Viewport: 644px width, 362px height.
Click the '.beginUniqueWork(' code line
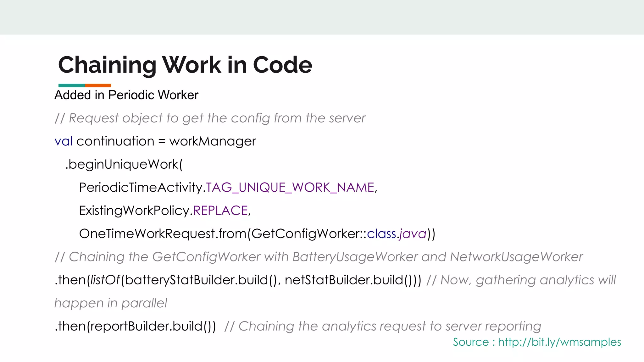point(124,164)
